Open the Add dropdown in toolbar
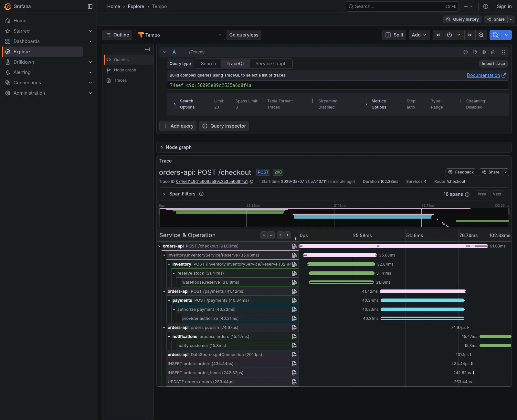The height and width of the screenshot is (420, 517). (x=419, y=35)
